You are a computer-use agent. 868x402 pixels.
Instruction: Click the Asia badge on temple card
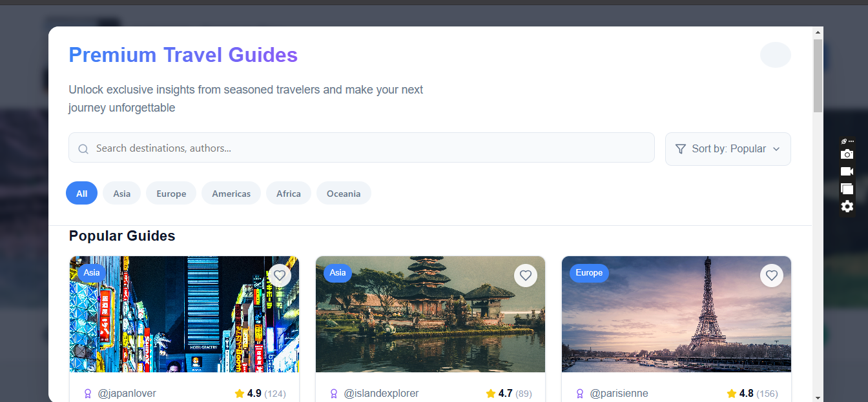(338, 273)
